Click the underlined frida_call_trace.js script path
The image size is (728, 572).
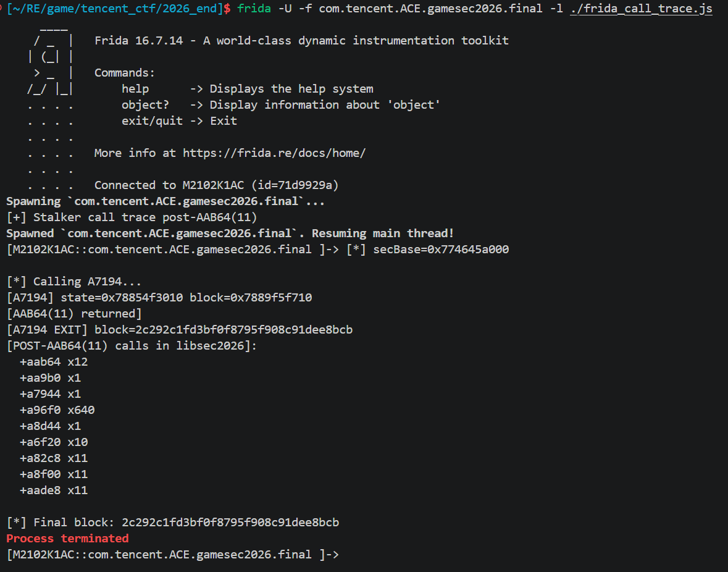pos(641,9)
